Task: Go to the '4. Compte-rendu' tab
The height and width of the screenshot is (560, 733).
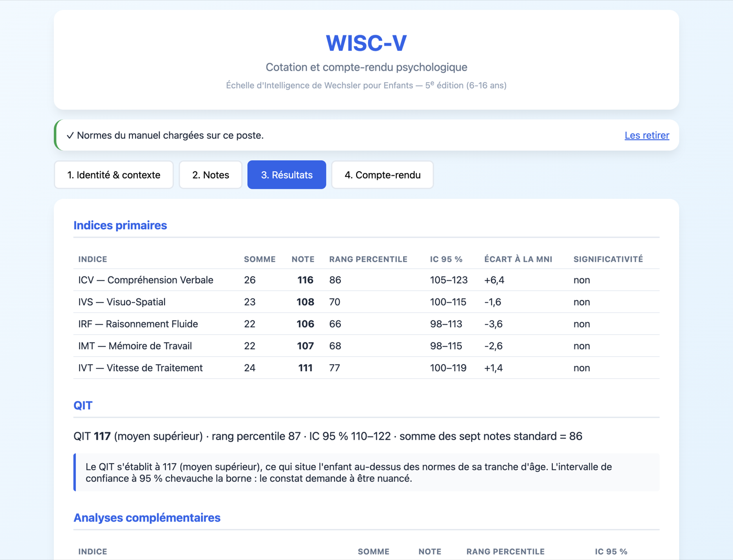Action: click(383, 175)
